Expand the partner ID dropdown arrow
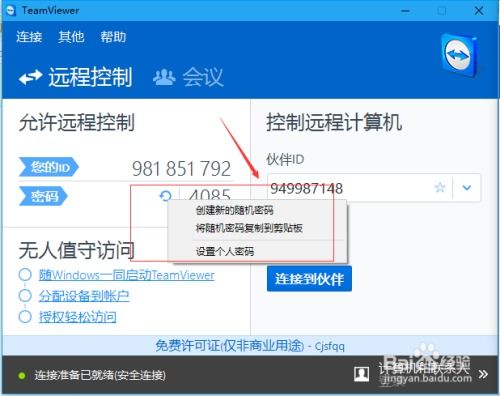The width and height of the screenshot is (500, 396). tap(467, 188)
